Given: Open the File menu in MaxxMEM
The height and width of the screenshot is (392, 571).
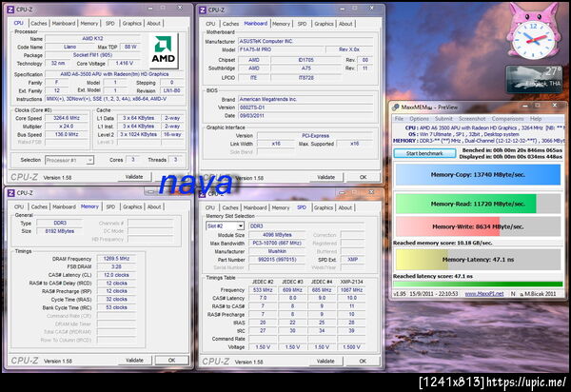Looking at the screenshot, I should [x=399, y=119].
